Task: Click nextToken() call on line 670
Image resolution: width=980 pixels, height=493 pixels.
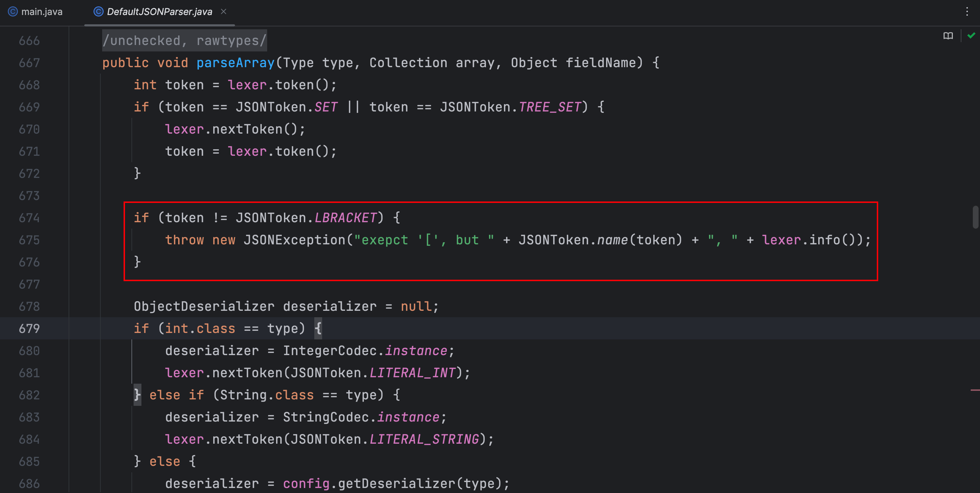Action: coord(255,129)
